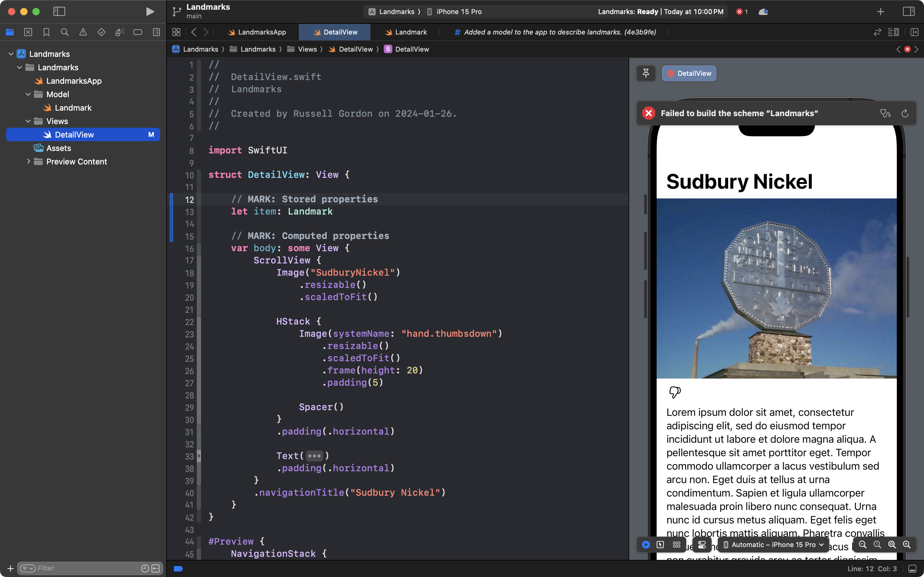Type in the navigator filter field

(76, 568)
